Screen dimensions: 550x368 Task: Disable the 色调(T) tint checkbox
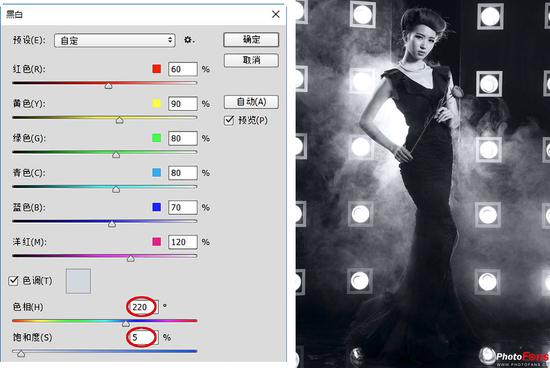tap(13, 281)
